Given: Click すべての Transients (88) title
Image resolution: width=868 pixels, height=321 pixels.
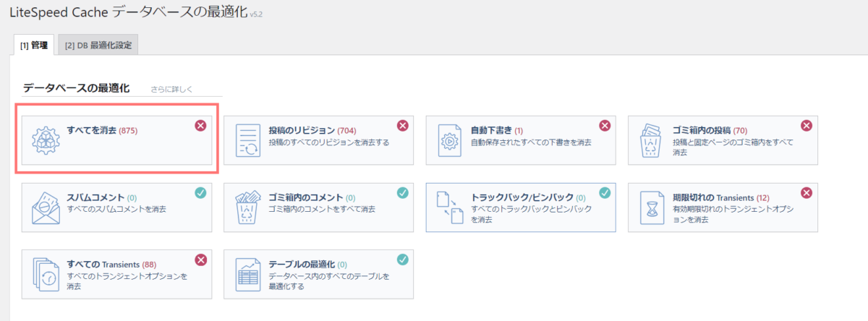Looking at the screenshot, I should 111,264.
